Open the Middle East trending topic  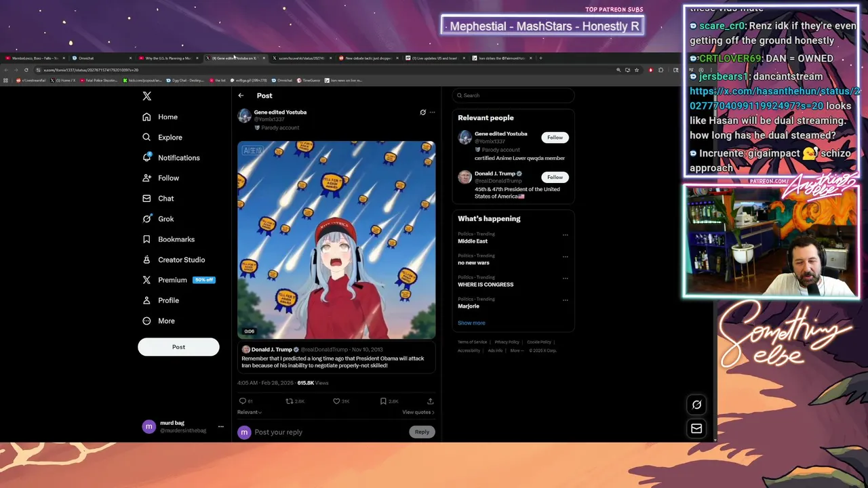pyautogui.click(x=473, y=241)
